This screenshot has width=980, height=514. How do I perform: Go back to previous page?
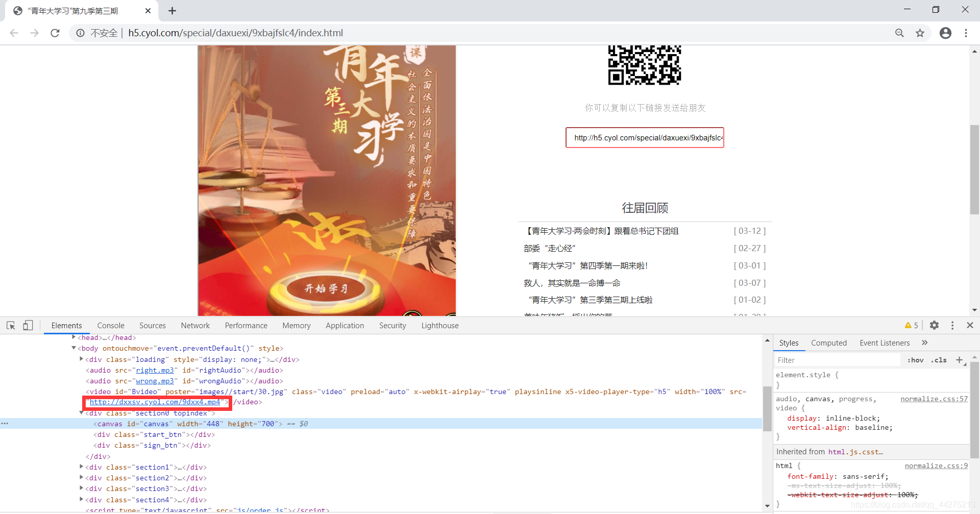[14, 33]
